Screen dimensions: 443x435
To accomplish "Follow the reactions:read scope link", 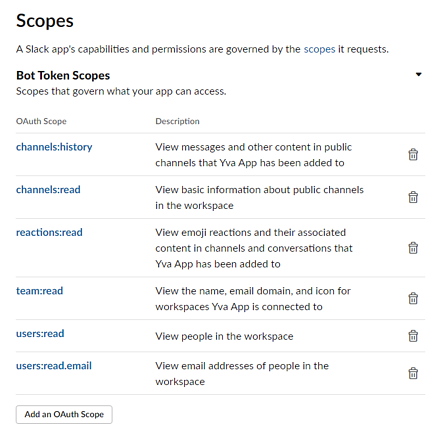I will (x=49, y=232).
